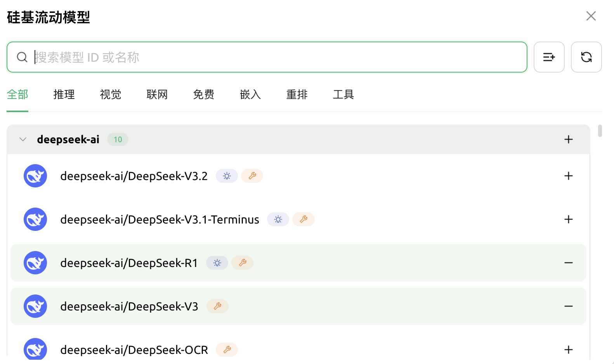Viewport: 614px width, 364px height.
Task: Add DeepSeek-V3.1-Terminus with its plus button
Action: (x=569, y=219)
